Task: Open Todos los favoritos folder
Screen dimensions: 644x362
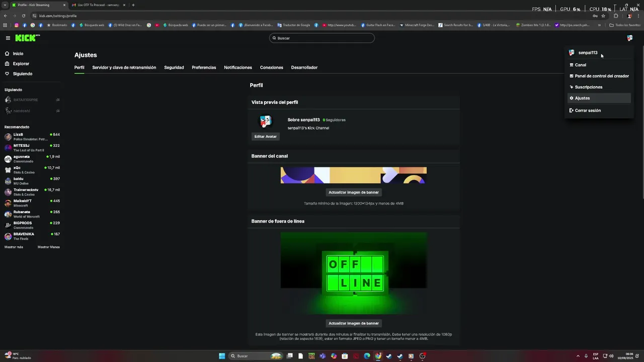Action: coord(625,25)
